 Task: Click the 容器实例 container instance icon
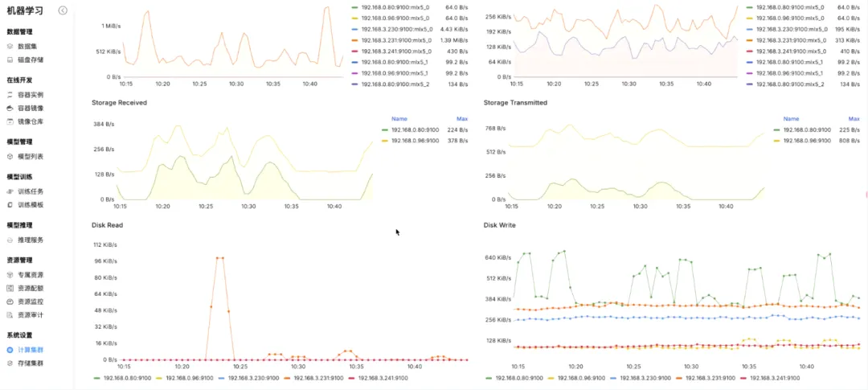[x=10, y=95]
